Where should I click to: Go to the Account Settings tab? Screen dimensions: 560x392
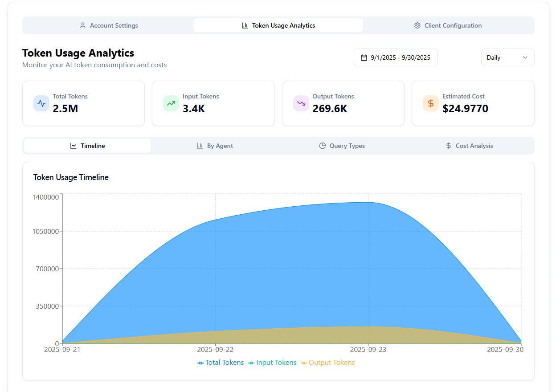click(108, 25)
